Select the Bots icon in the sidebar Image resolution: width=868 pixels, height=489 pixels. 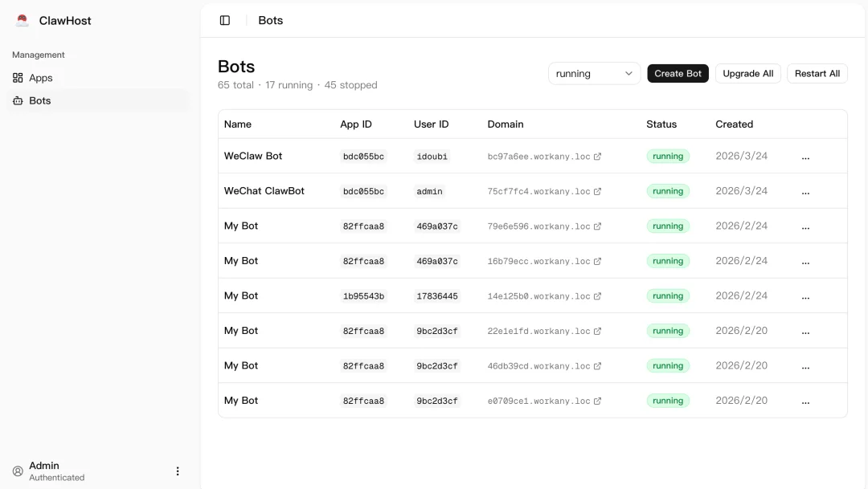pyautogui.click(x=20, y=100)
